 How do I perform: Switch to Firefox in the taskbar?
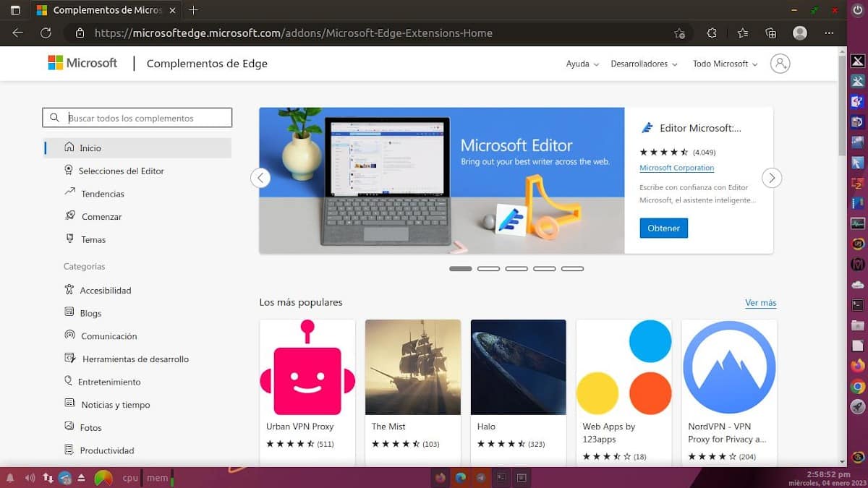click(440, 478)
